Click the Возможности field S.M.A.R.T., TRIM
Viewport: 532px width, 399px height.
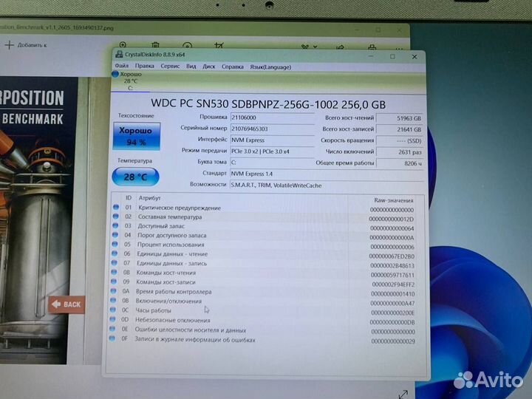click(x=327, y=185)
